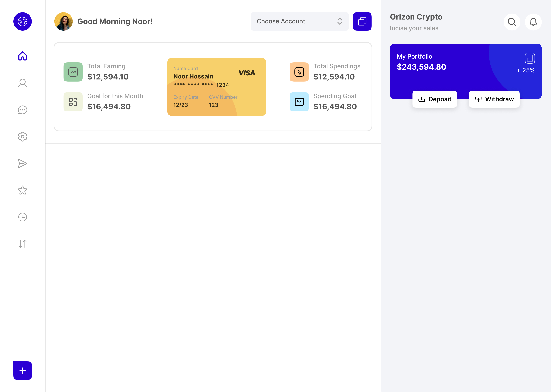Open the history clock icon

click(x=22, y=217)
